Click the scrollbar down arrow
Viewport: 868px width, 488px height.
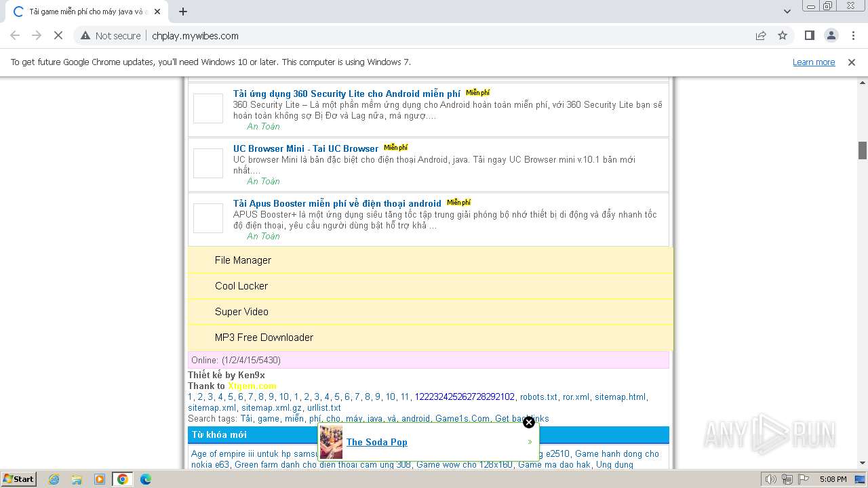[x=863, y=464]
